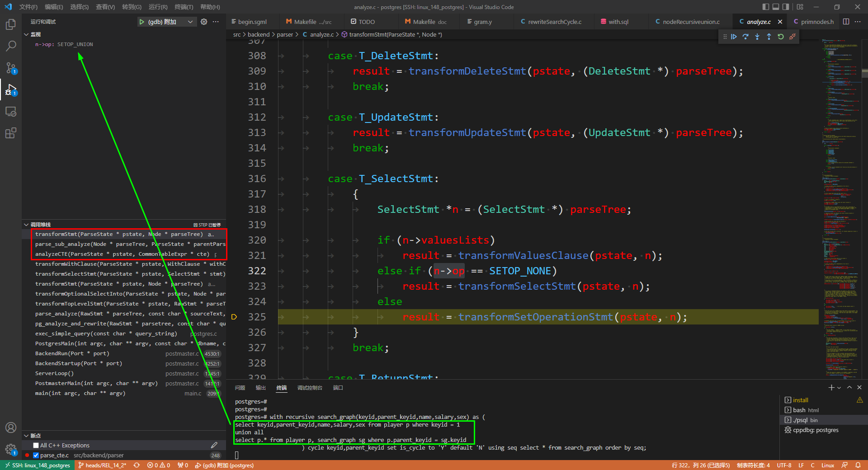Click the LF line ending indicator
Image resolution: width=868 pixels, height=470 pixels.
(x=801, y=465)
